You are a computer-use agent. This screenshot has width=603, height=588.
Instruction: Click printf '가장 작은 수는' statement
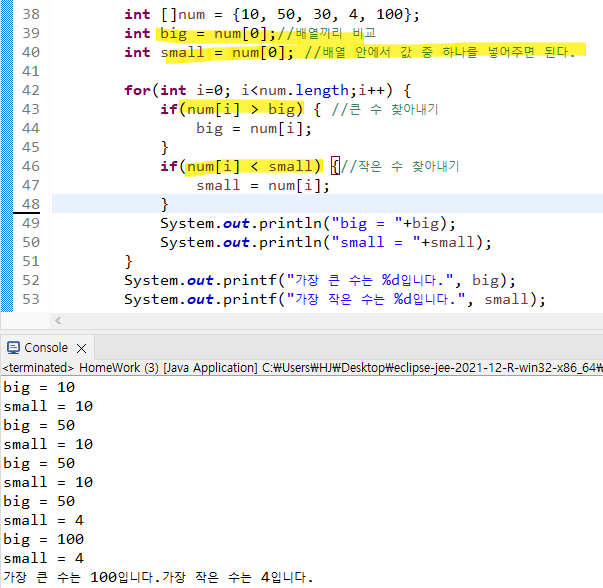pos(335,299)
